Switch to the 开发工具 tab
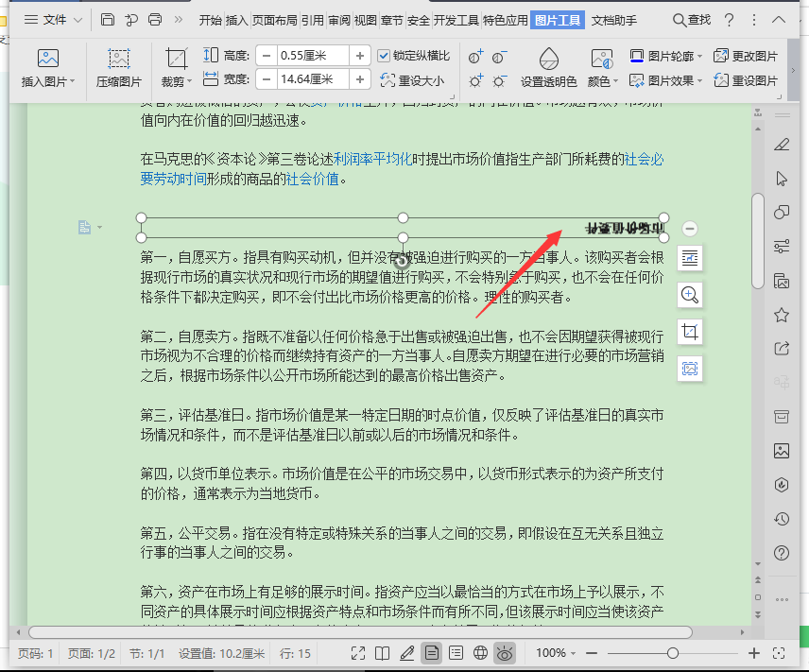809x672 pixels. click(456, 20)
